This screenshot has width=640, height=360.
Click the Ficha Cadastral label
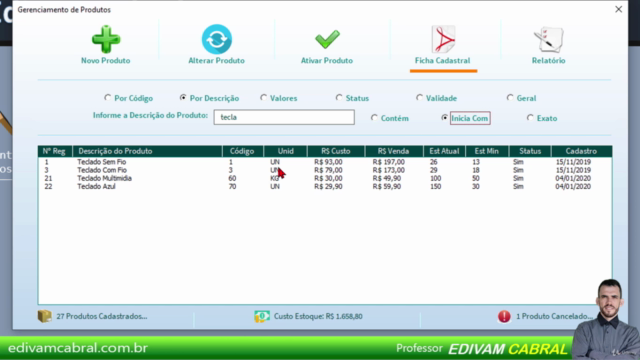[443, 60]
